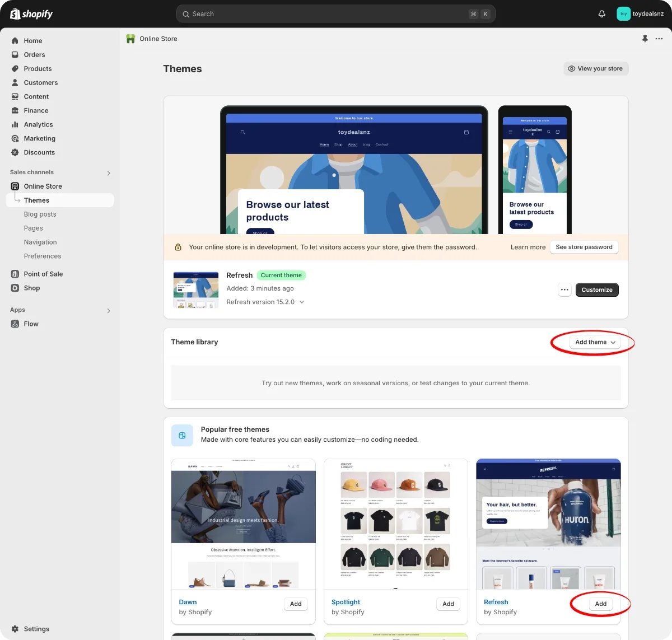Expand the Sales channels section
Image resolution: width=672 pixels, height=640 pixels.
109,173
